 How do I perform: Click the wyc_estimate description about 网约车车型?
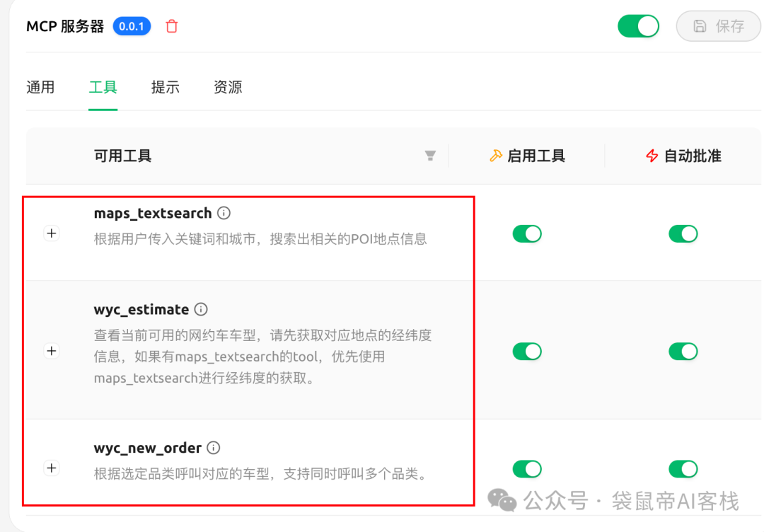click(262, 357)
